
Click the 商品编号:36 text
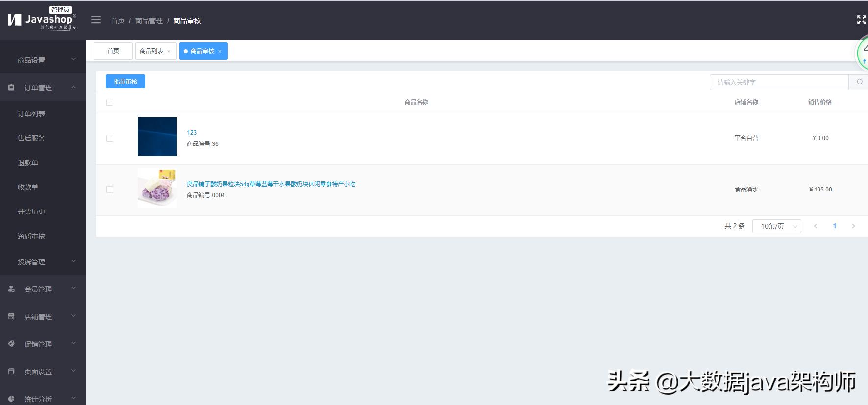(x=202, y=143)
